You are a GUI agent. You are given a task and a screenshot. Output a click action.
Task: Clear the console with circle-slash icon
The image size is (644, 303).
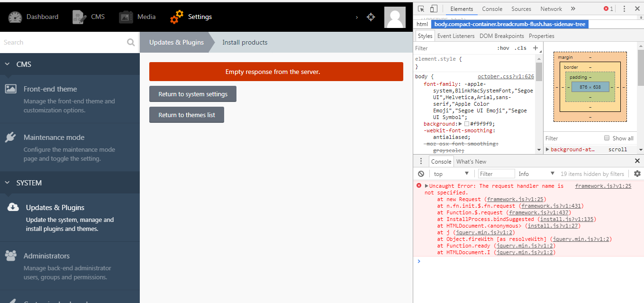point(421,174)
